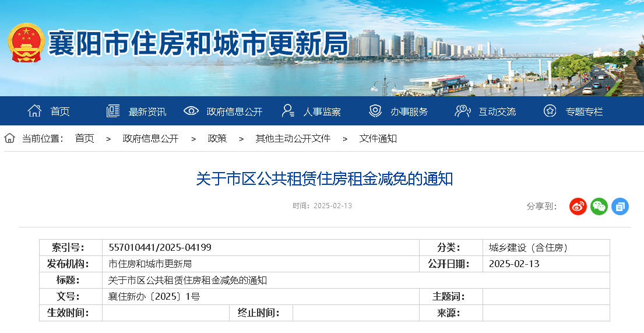Click the newspaper icon beside 最新资讯
Screen dimensions: 644x333
tap(113, 111)
